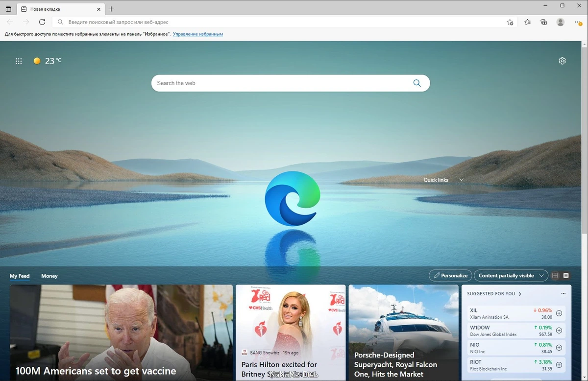The image size is (588, 381).
Task: Open Content partially visible dropdown
Action: pyautogui.click(x=511, y=276)
